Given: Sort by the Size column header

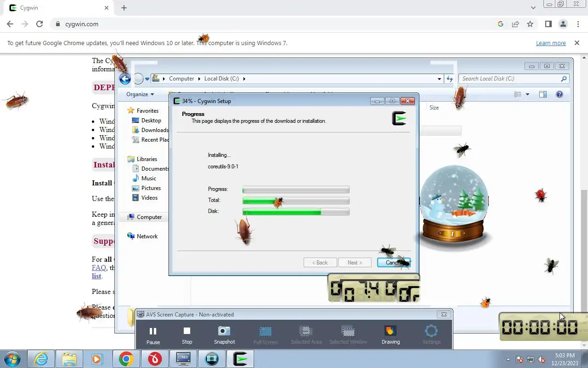Looking at the screenshot, I should click(434, 108).
